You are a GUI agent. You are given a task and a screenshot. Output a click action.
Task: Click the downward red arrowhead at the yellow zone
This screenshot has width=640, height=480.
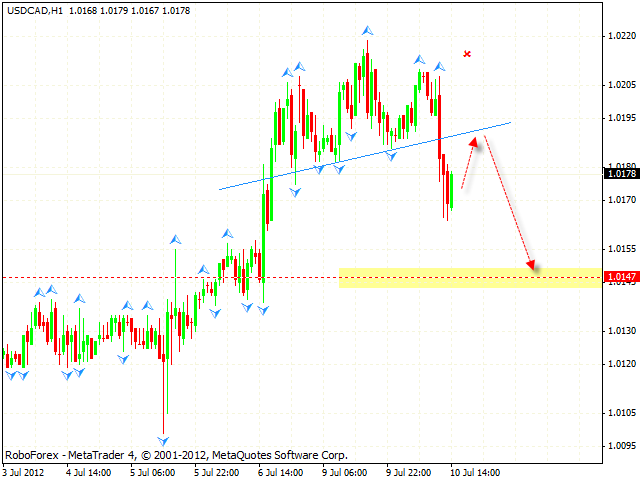click(x=531, y=266)
